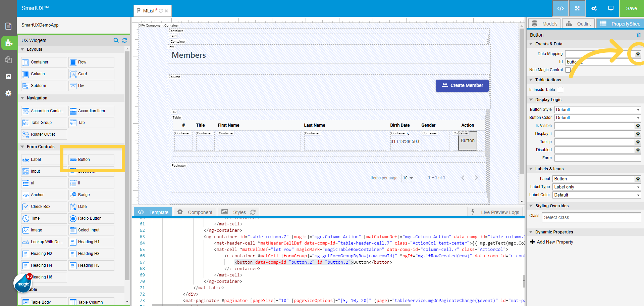The image size is (644, 306).
Task: Click the Save button
Action: [x=631, y=8]
